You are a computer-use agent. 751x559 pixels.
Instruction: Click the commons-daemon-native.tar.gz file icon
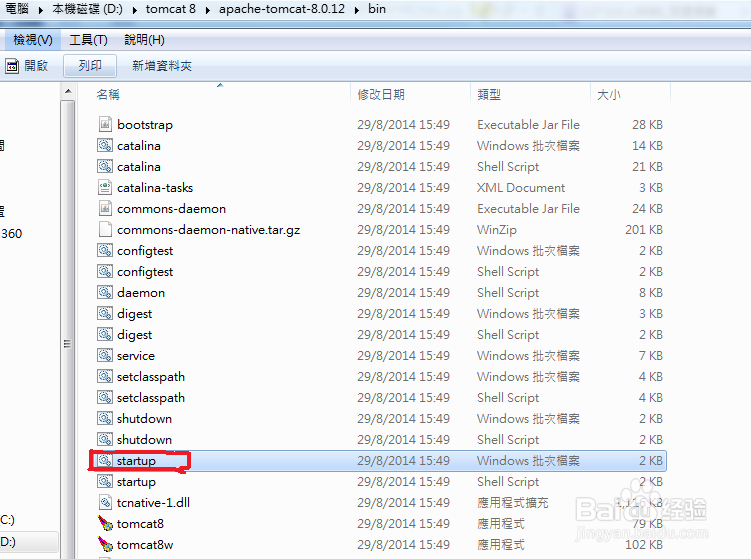point(105,229)
